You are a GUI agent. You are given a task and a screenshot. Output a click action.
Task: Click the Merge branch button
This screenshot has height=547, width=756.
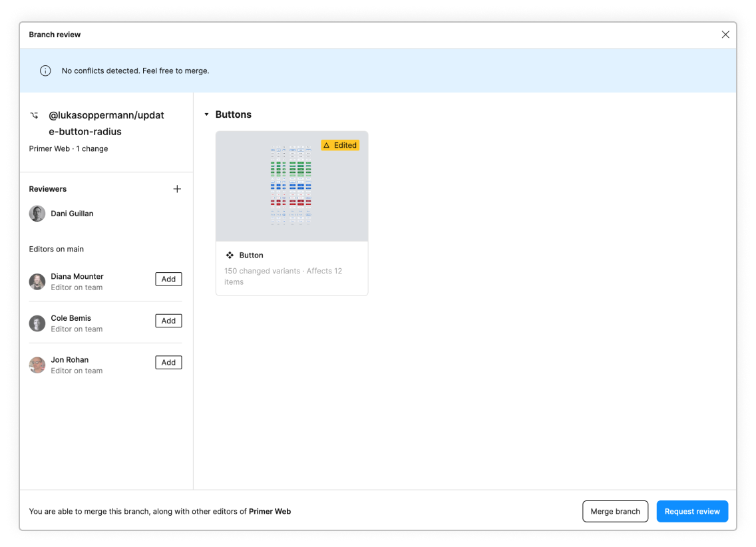pyautogui.click(x=615, y=511)
